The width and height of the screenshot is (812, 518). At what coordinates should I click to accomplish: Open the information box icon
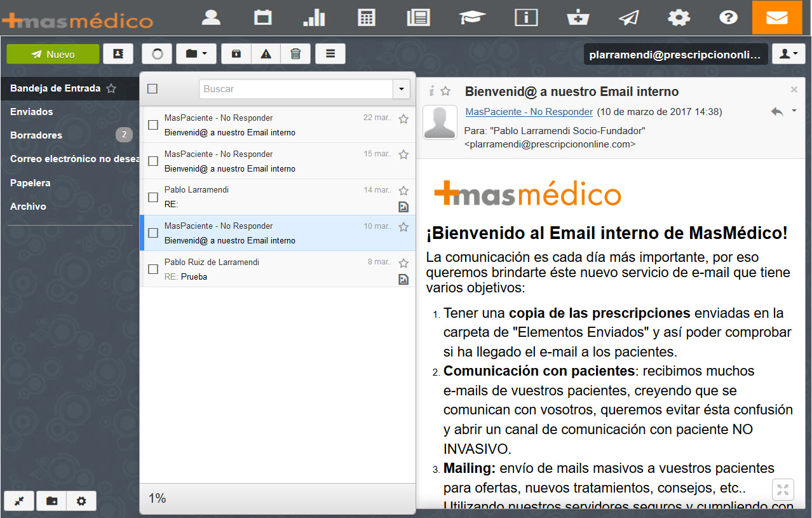(x=526, y=17)
